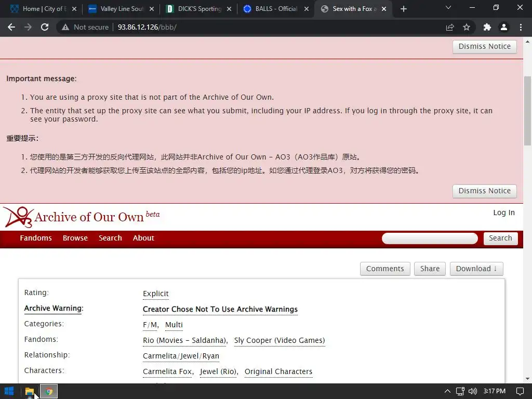Click the Archive Warning label link
Viewport: 532px width, 399px height.
click(54, 309)
